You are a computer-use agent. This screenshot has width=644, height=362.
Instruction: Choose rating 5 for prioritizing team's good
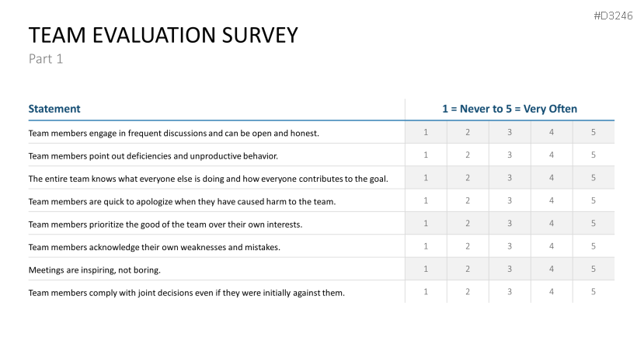[593, 224]
